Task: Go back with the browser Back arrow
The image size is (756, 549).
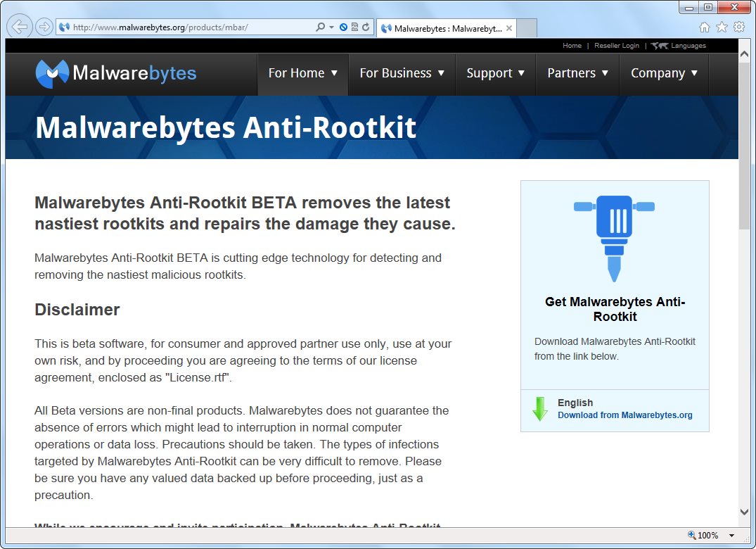Action: click(19, 27)
